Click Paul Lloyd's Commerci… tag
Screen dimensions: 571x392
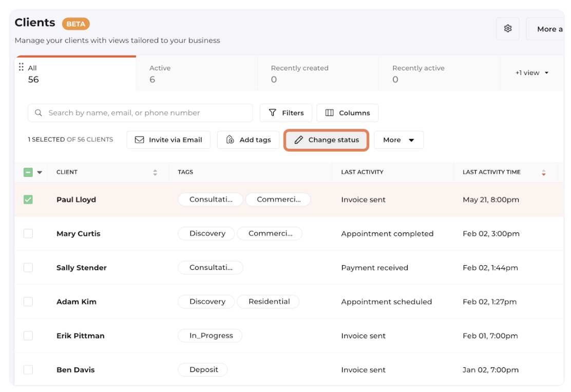tap(278, 200)
